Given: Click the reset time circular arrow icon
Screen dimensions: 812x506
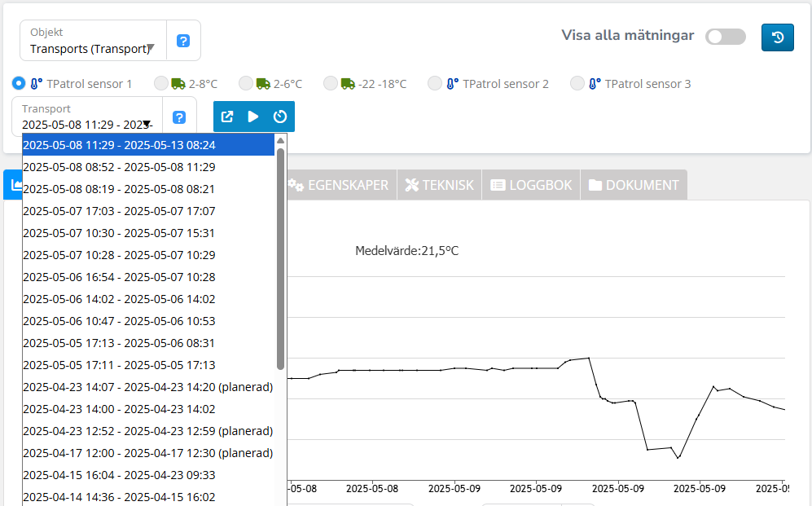Looking at the screenshot, I should 280,117.
